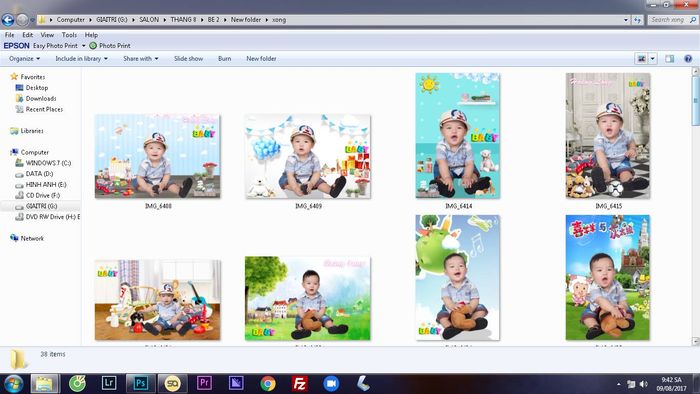700x394 pixels.
Task: Show the preview pane icon
Action: [x=669, y=58]
